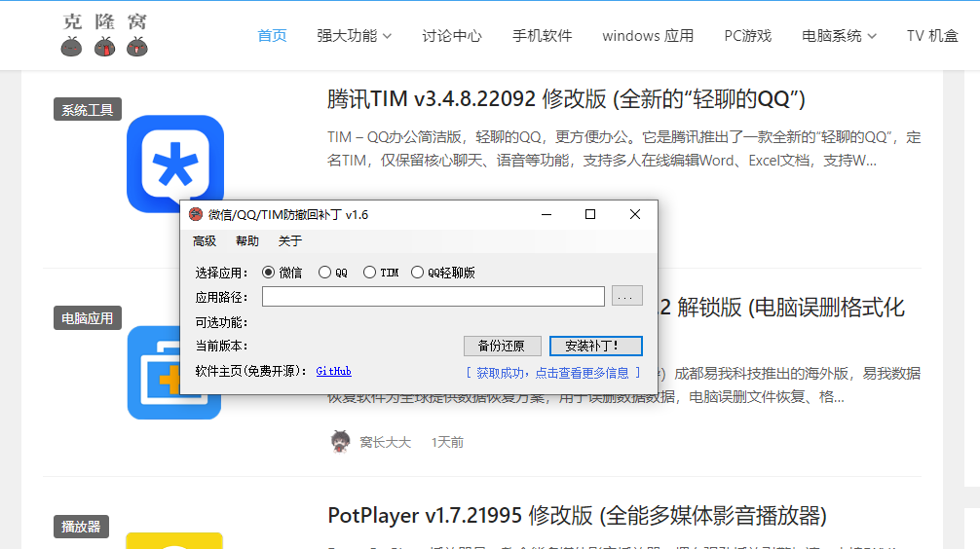
Task: Close the 防撤回补丁 dialog
Action: pyautogui.click(x=635, y=214)
